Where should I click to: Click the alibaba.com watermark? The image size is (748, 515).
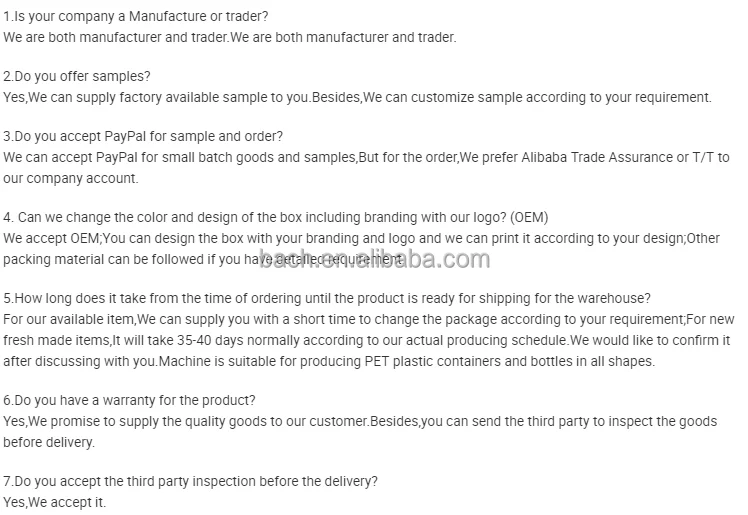coord(374,259)
